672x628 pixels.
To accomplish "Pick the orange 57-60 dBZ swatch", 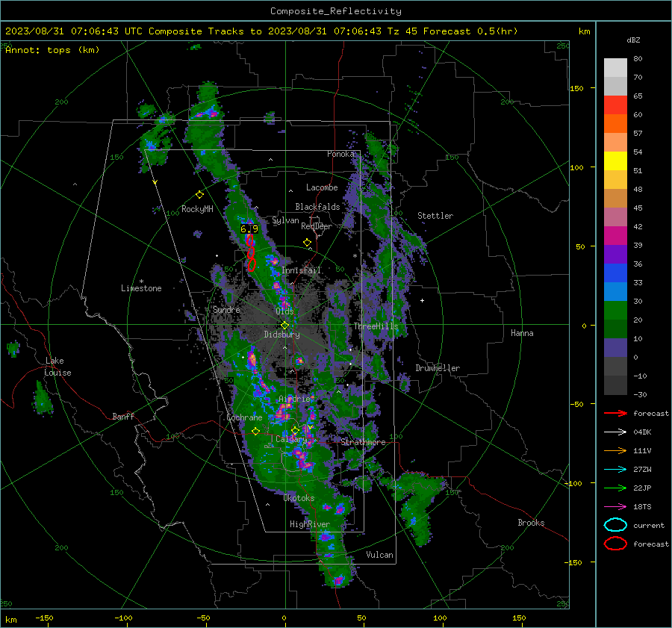I will pos(615,124).
